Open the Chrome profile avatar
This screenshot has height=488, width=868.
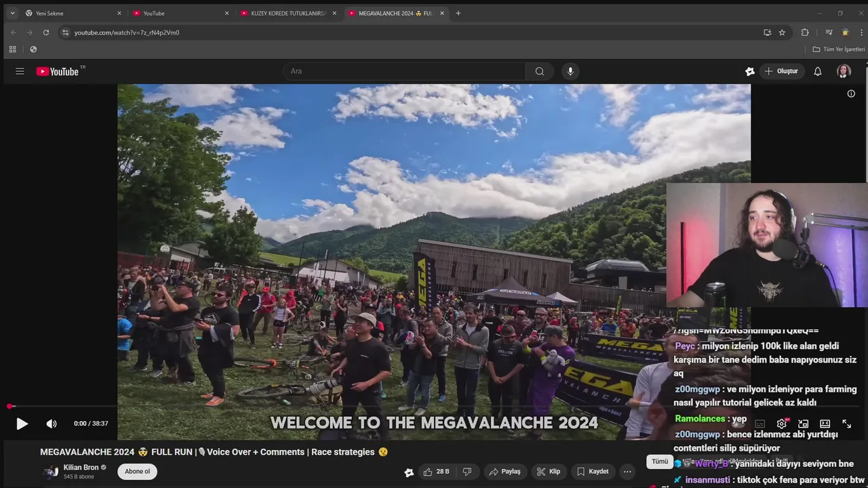845,32
